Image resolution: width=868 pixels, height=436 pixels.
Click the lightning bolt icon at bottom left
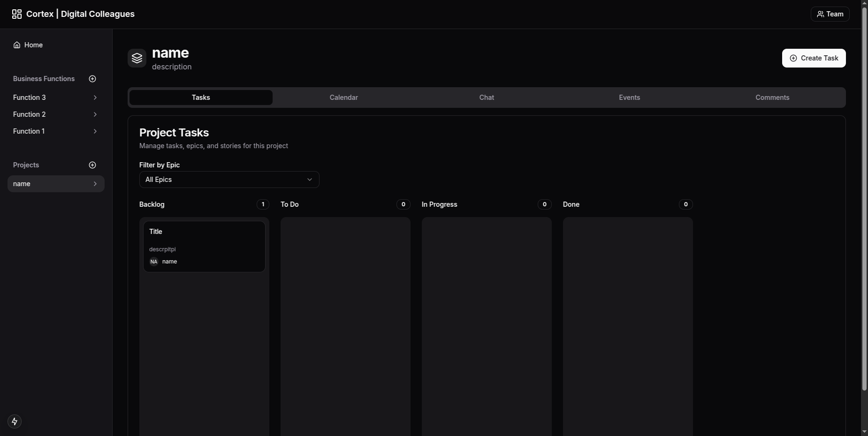point(15,421)
